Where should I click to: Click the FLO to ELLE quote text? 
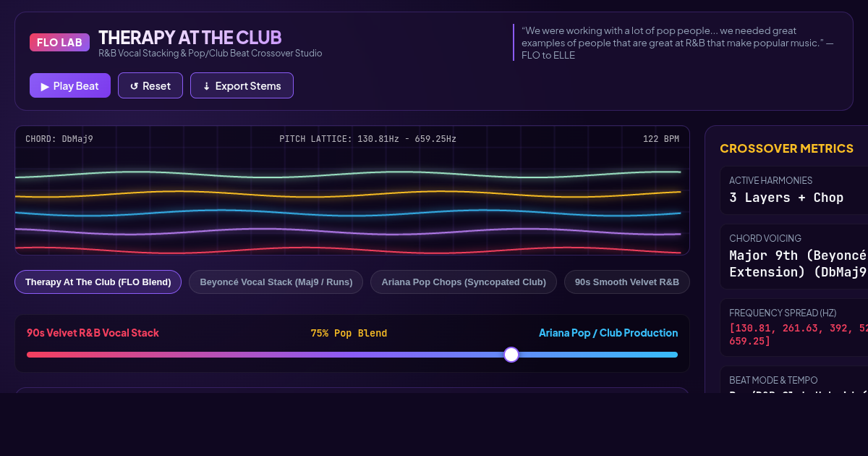(678, 43)
